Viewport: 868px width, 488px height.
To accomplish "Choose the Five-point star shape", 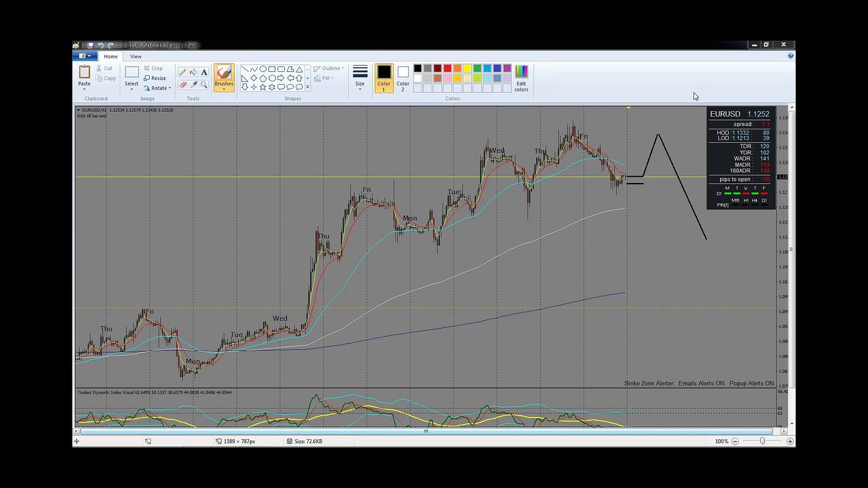I will click(x=263, y=87).
